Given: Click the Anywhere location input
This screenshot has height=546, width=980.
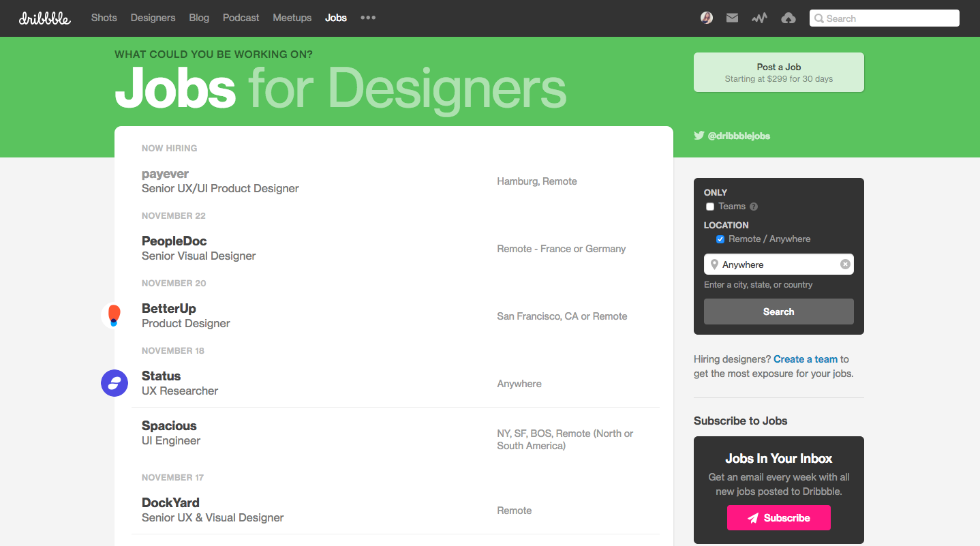Looking at the screenshot, I should (779, 264).
